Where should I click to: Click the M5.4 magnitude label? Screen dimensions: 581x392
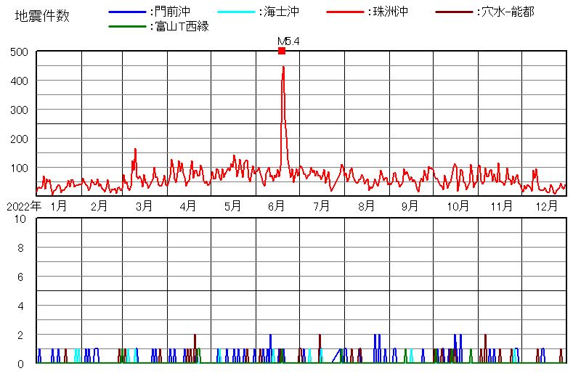288,41
